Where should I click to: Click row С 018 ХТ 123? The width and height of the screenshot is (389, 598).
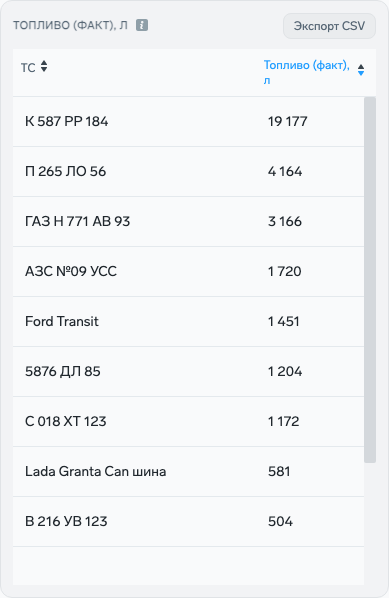pos(188,421)
